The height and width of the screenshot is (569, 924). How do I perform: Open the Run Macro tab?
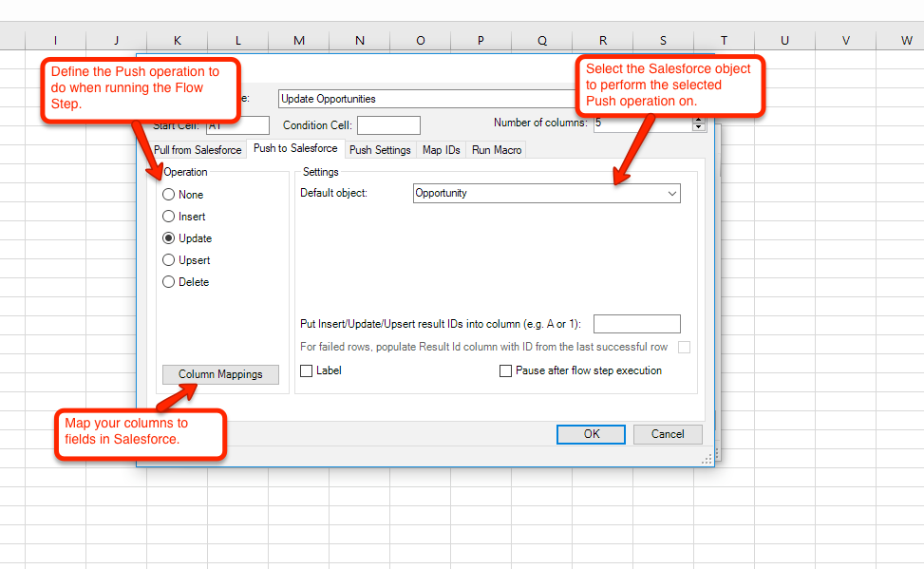(x=497, y=150)
